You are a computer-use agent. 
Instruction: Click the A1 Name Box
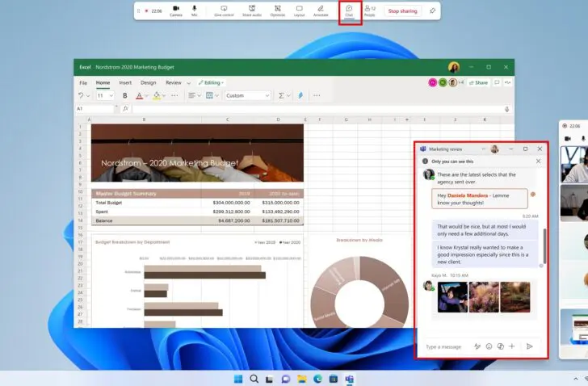[94, 109]
